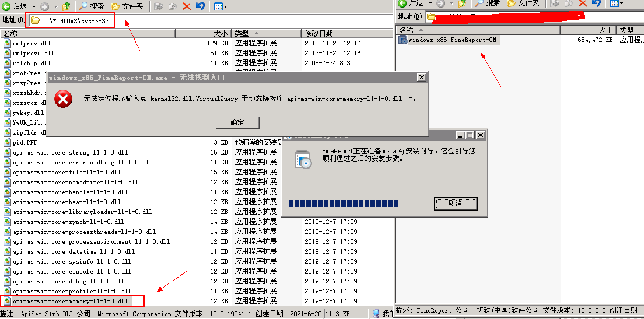Click file icon of xmlprov.dll

pyautogui.click(x=7, y=43)
